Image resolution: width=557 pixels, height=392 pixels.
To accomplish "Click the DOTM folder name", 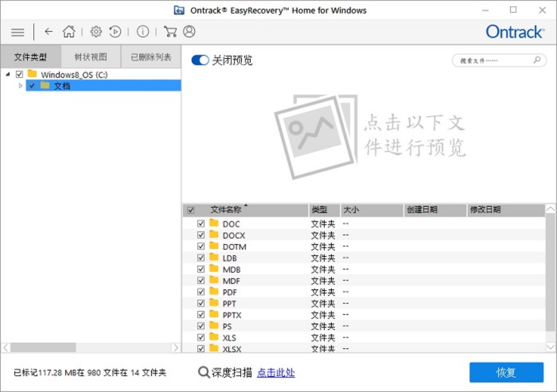I will point(234,247).
